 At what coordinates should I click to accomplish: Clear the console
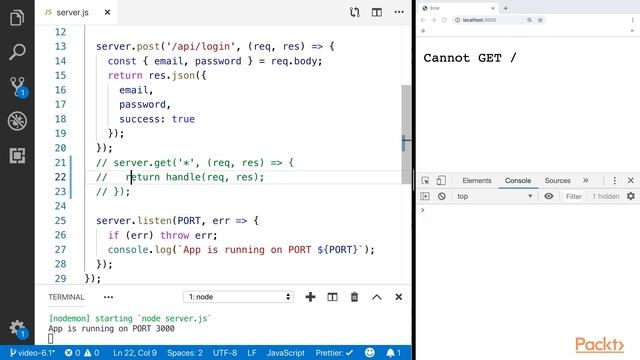tap(442, 196)
